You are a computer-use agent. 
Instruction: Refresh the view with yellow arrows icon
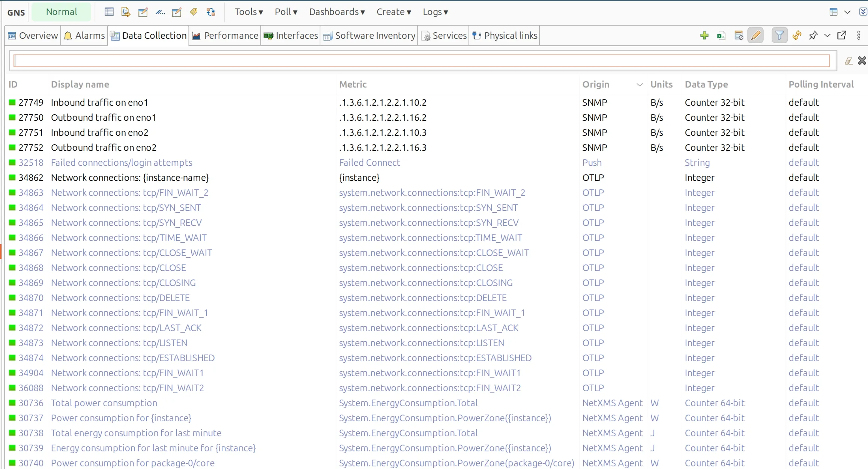(x=797, y=36)
